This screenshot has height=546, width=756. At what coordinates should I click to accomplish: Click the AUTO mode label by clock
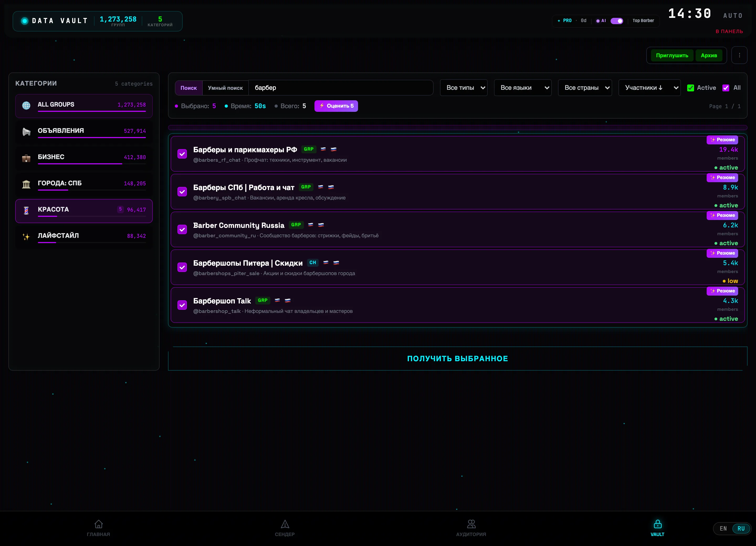(x=733, y=16)
